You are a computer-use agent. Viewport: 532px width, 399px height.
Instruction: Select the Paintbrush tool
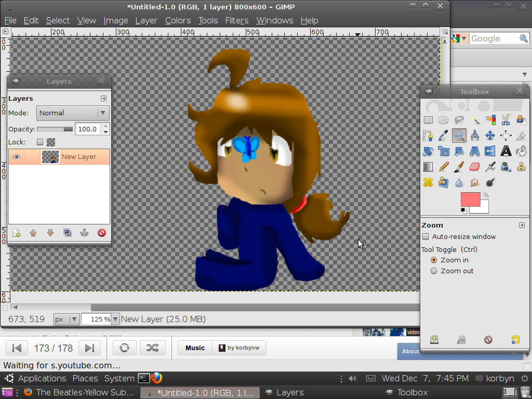pos(459,167)
